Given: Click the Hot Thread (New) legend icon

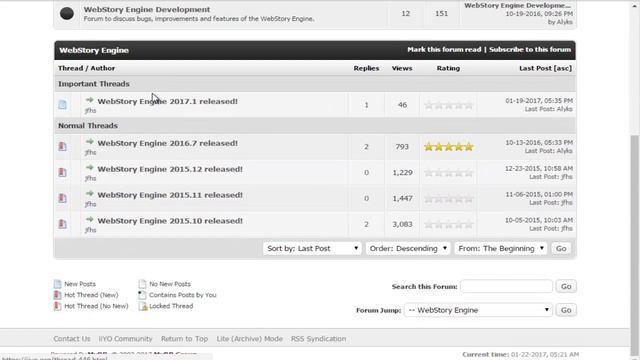Looking at the screenshot, I should [58, 295].
